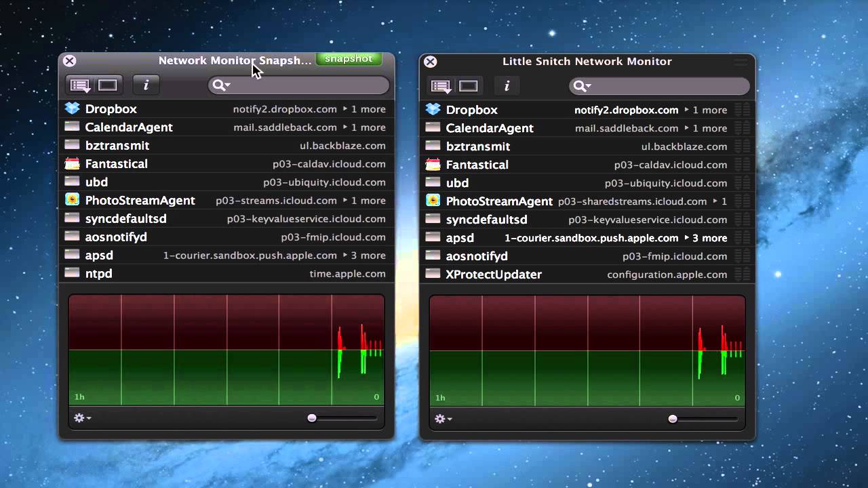Viewport: 868px width, 488px height.
Task: Click the green snapshot badge
Action: (x=349, y=59)
